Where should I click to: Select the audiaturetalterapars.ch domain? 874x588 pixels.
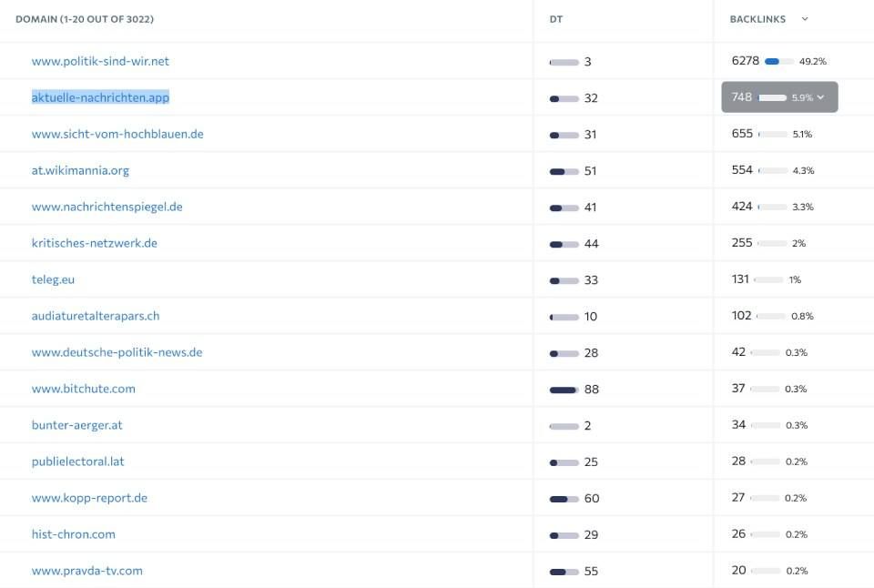click(96, 316)
